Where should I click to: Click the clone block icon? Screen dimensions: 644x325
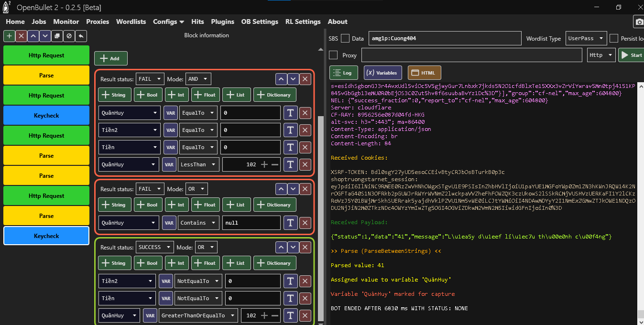click(x=57, y=36)
